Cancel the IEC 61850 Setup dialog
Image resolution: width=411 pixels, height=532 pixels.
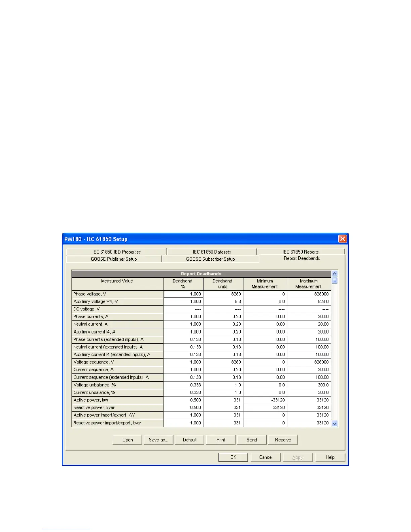tap(266, 457)
